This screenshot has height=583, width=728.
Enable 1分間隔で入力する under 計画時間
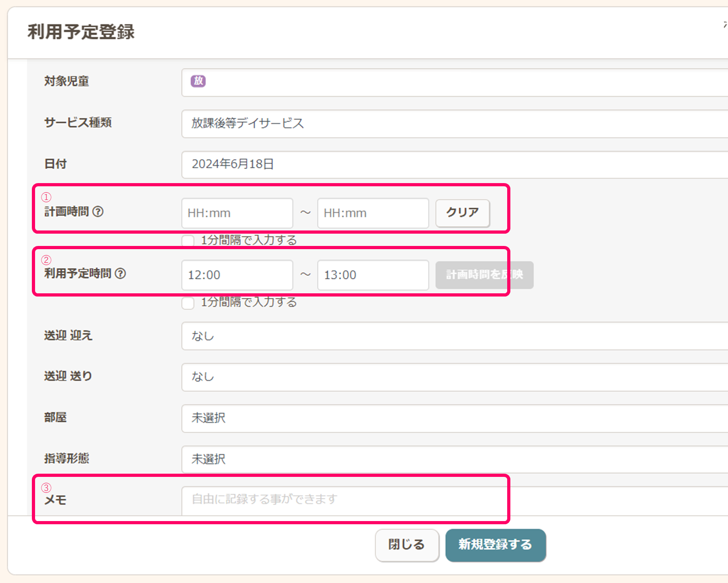point(188,240)
